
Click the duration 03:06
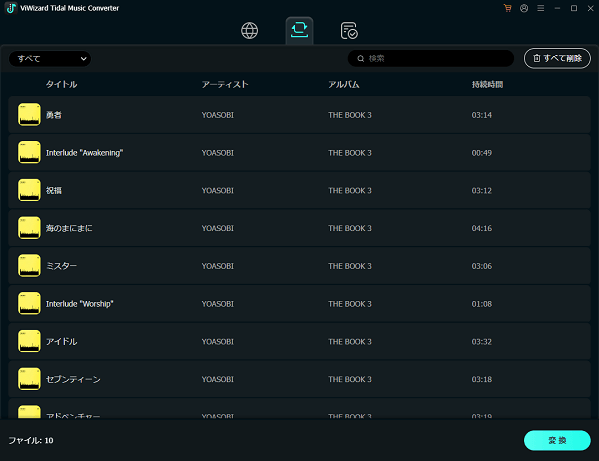coord(482,266)
